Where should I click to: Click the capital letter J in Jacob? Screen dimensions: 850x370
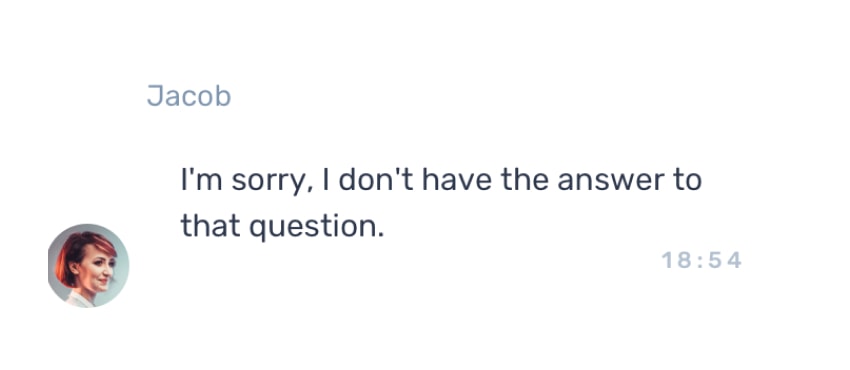[155, 96]
